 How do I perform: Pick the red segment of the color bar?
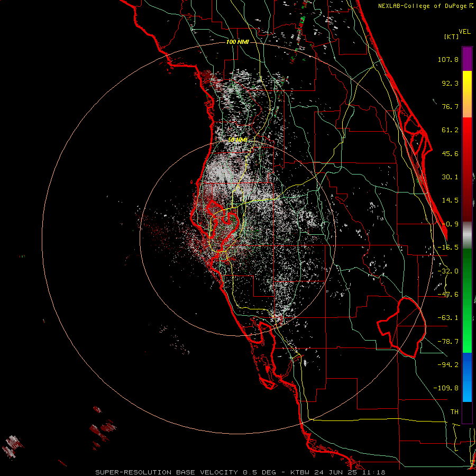[467, 169]
